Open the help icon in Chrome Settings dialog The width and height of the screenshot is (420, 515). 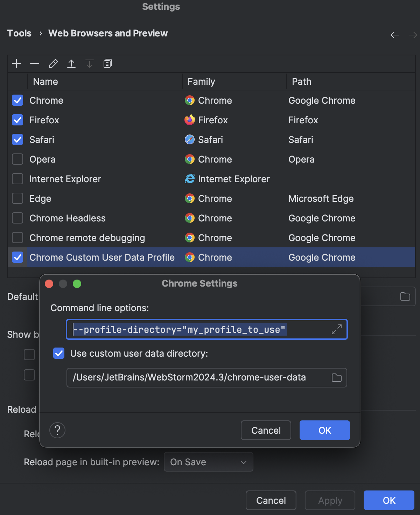pos(57,430)
